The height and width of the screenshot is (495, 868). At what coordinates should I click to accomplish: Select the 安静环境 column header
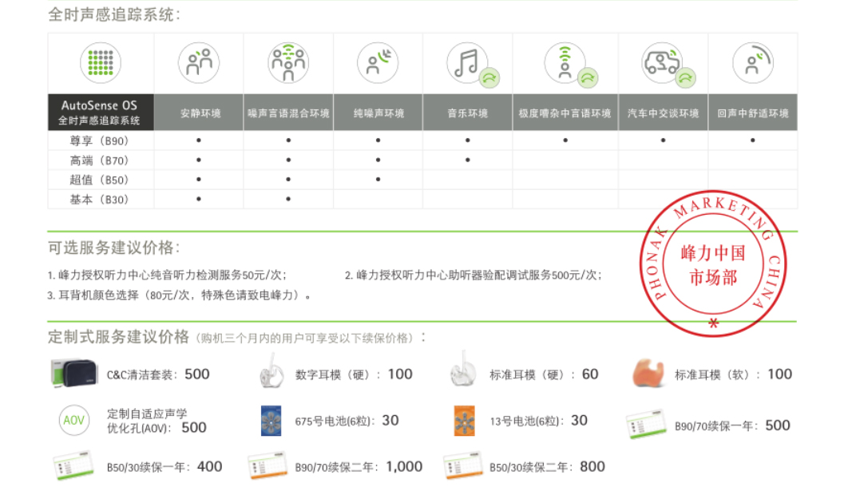click(x=199, y=113)
